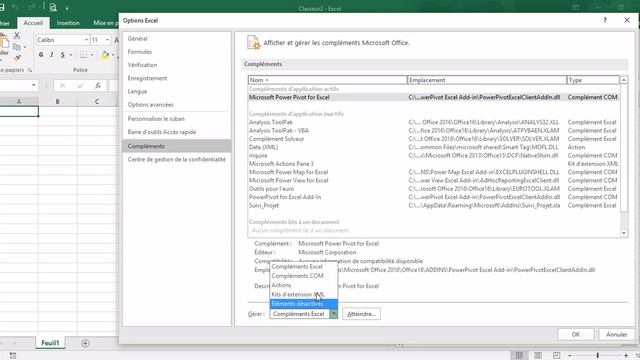Click the add-ins list scrollbar up arrow
The width and height of the screenshot is (640, 360).
tap(624, 80)
